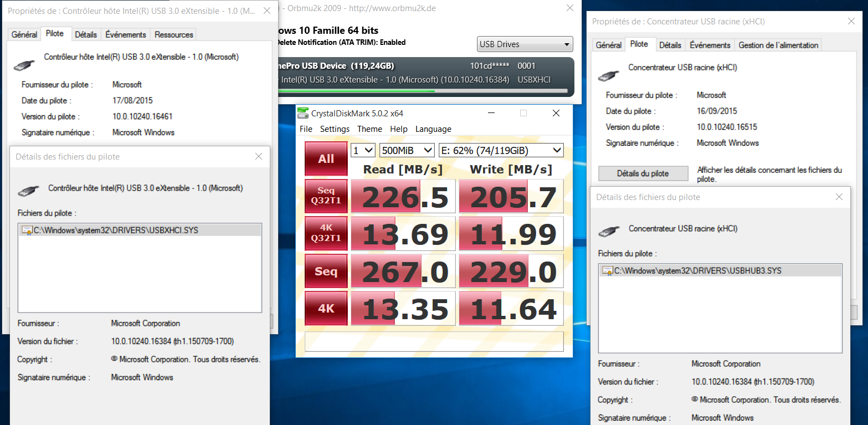The width and height of the screenshot is (868, 425).
Task: Click the Seq Q32T1 write value 205.7
Action: [x=511, y=196]
